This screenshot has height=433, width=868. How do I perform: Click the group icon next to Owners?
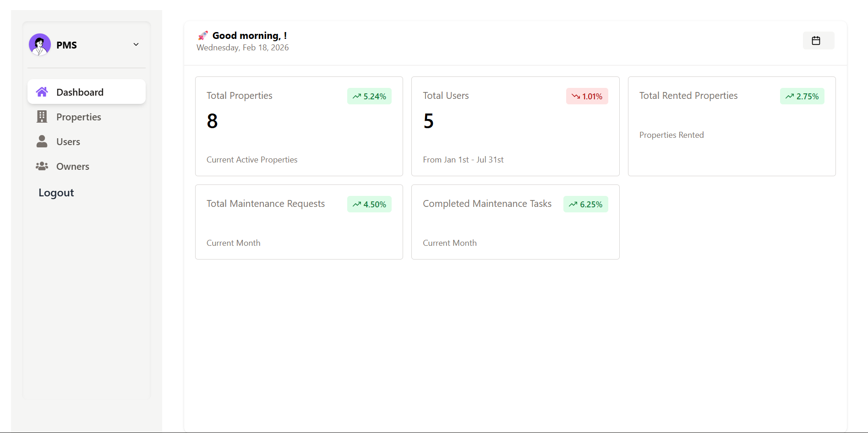point(42,166)
